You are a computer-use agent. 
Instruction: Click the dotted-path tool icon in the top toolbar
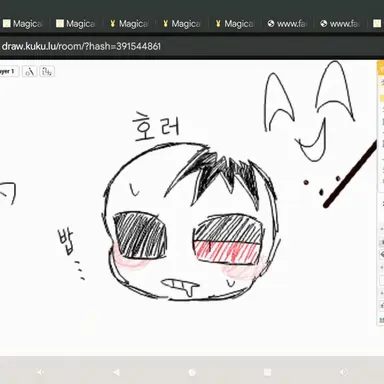pos(47,71)
